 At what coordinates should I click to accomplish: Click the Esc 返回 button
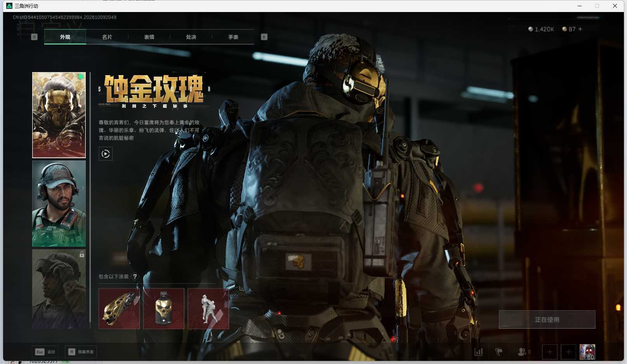(45, 352)
